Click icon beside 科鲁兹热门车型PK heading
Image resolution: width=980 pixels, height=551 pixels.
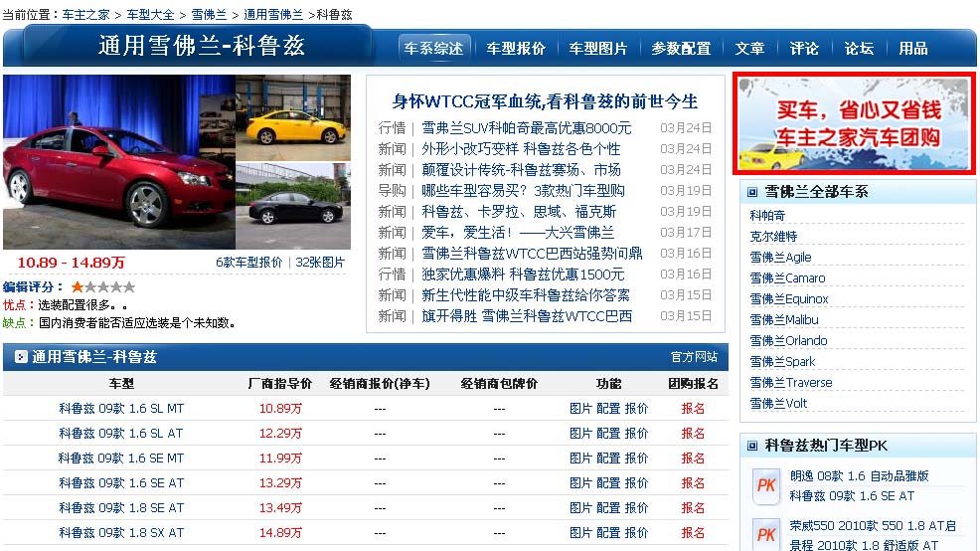coord(752,446)
